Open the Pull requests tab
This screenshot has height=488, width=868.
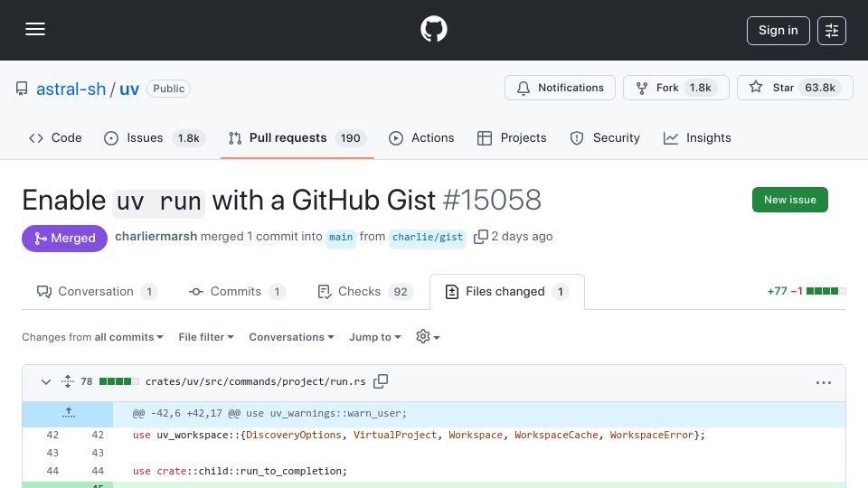[x=297, y=137]
